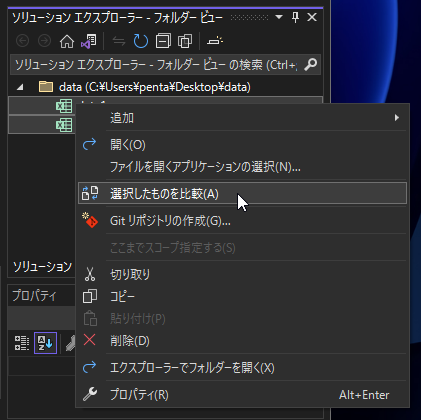The width and height of the screenshot is (421, 420).
Task: Click the scissors cut icon
Action: (90, 274)
